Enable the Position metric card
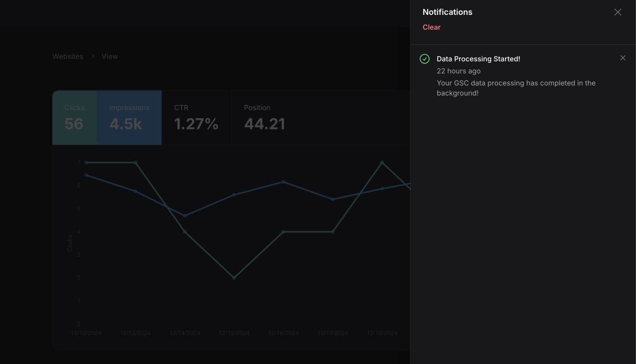This screenshot has height=364, width=636. pyautogui.click(x=265, y=117)
